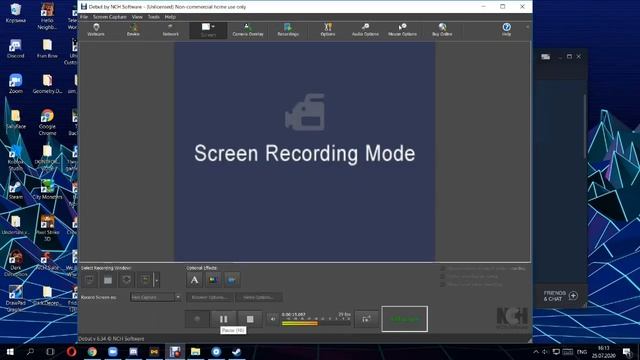Screen dimensions: 640x360
Task: Open the Help menu
Action: pyautogui.click(x=170, y=17)
